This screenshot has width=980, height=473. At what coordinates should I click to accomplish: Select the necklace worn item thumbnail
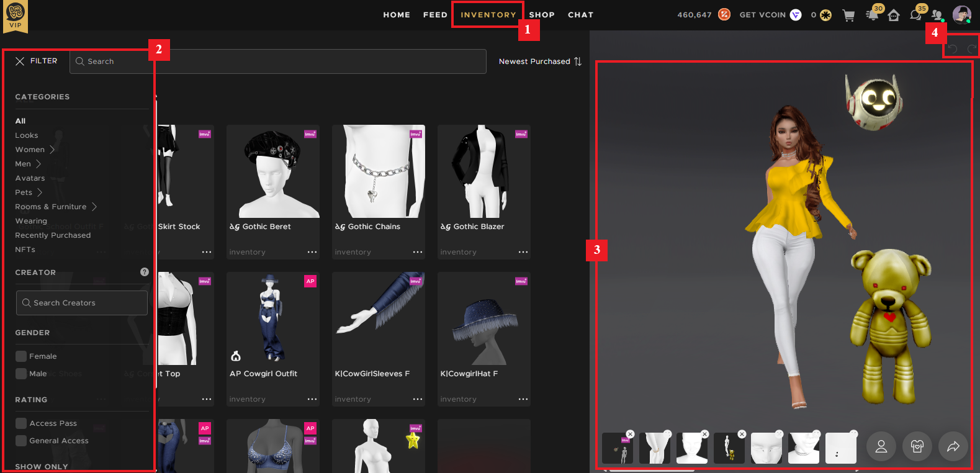coord(804,448)
